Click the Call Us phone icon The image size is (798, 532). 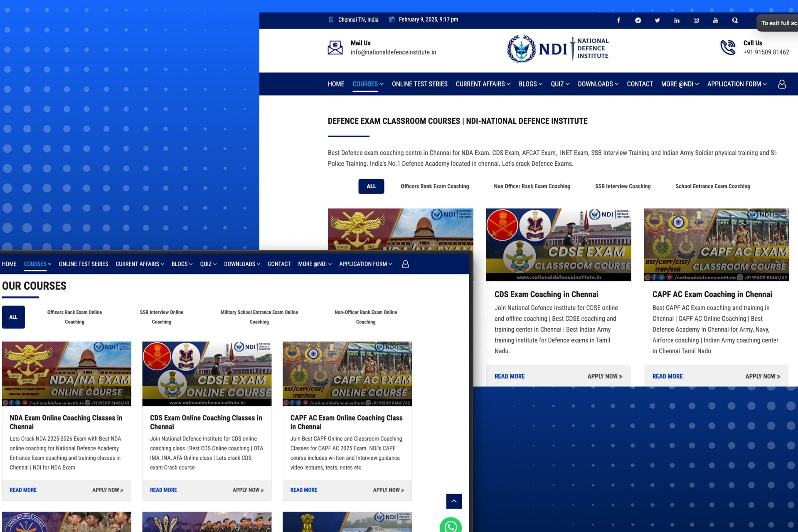point(728,47)
